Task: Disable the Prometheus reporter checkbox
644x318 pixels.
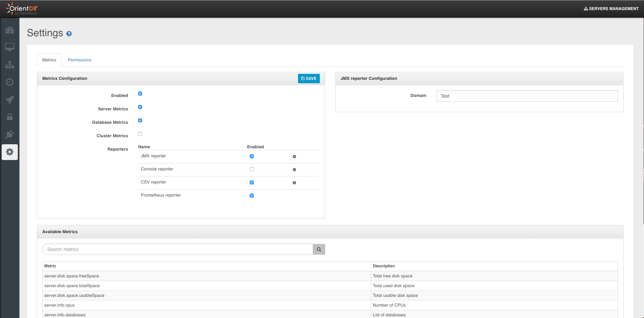Action: click(252, 196)
